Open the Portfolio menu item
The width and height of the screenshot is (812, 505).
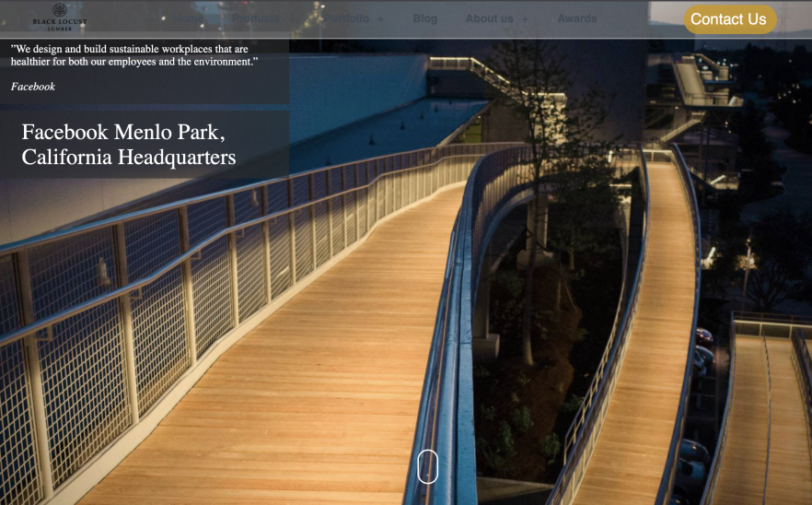[x=346, y=18]
